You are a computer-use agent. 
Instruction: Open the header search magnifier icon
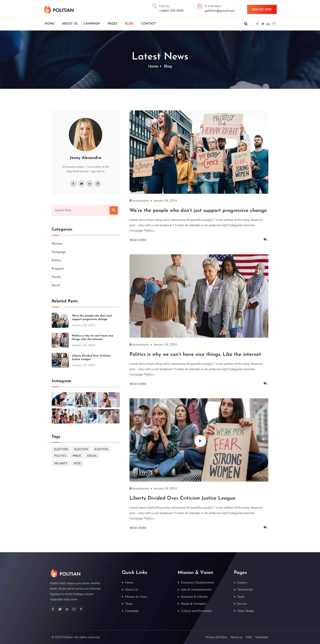point(246,24)
